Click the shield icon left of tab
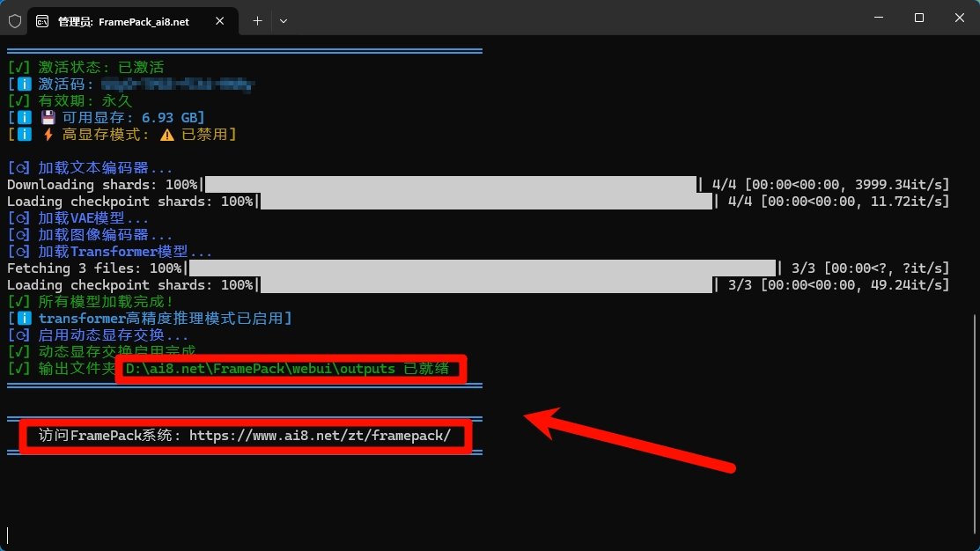The width and height of the screenshot is (980, 551). [x=15, y=21]
